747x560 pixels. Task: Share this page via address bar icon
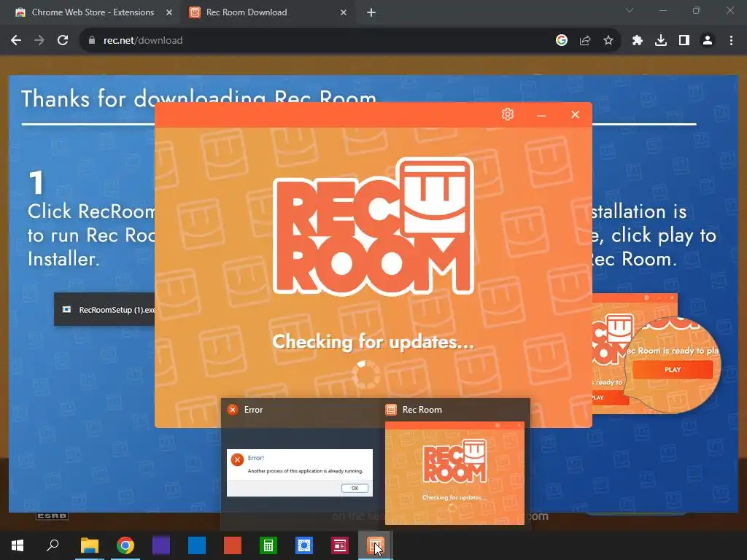pyautogui.click(x=585, y=41)
